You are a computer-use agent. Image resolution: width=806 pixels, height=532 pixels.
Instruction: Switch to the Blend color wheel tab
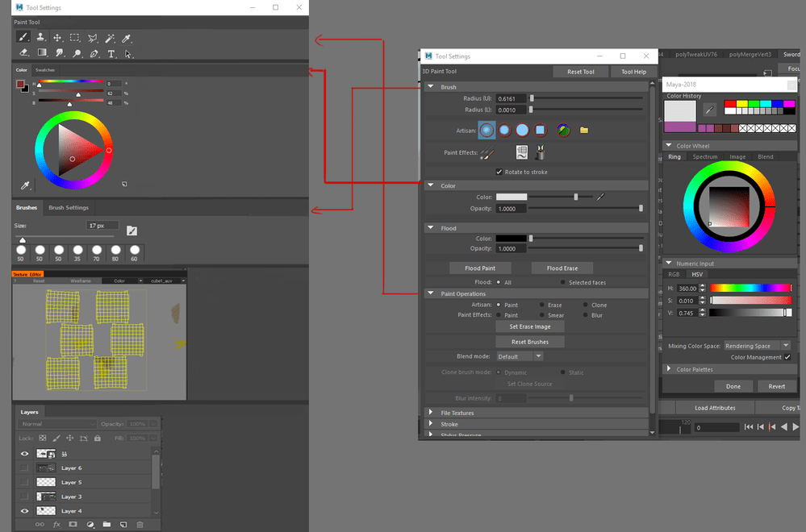[x=766, y=156]
